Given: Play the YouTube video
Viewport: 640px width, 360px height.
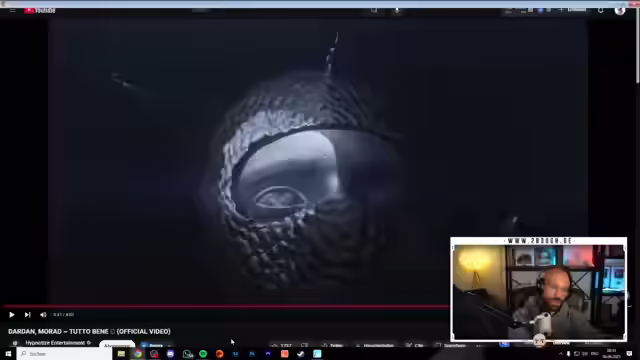Looking at the screenshot, I should pos(11,315).
